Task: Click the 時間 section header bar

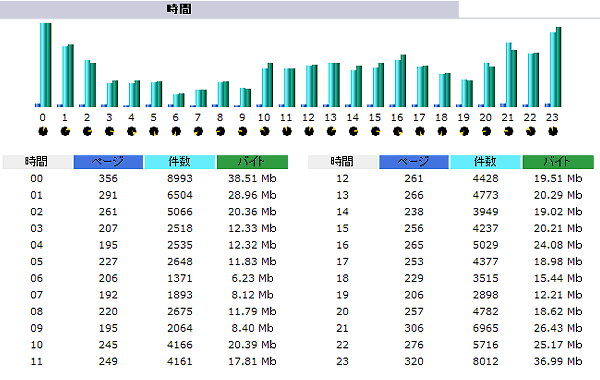Action: [229, 9]
